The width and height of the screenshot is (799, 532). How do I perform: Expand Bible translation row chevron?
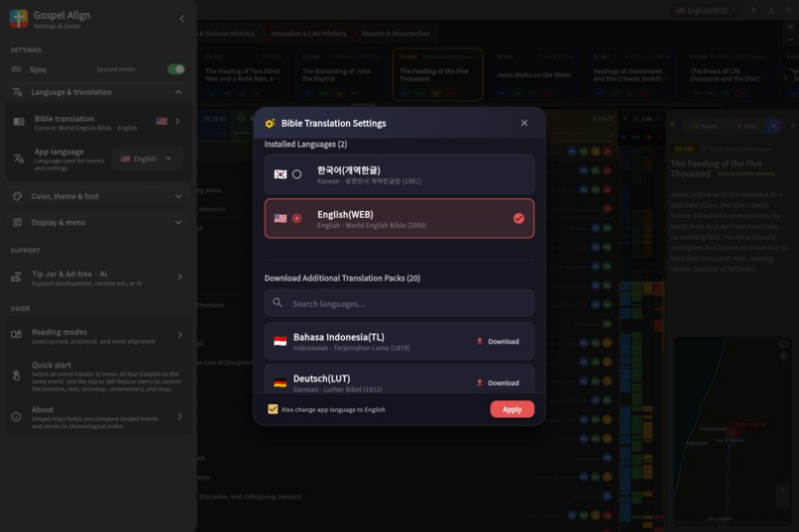tap(177, 122)
